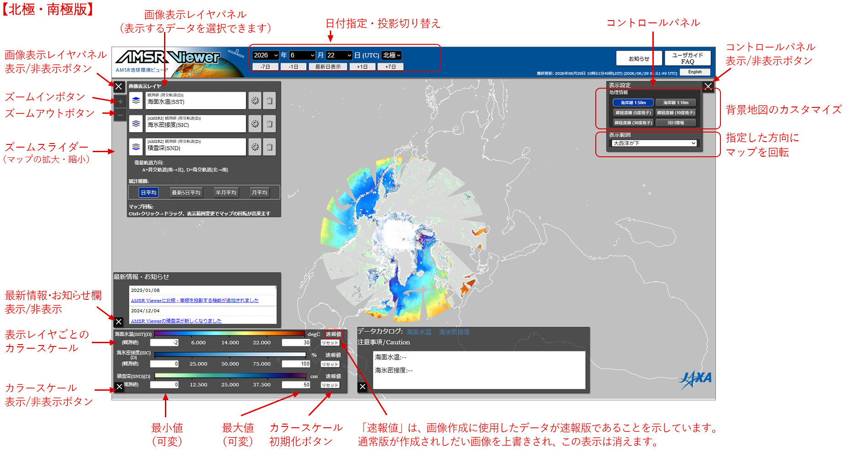The image size is (868, 457).
Task: Close the データカタログ caution panel
Action: (x=362, y=387)
